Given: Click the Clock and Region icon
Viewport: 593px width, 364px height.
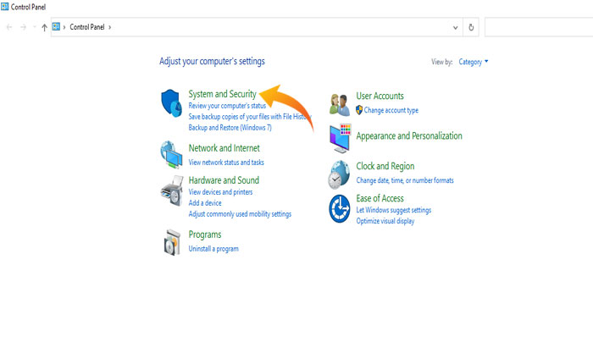Looking at the screenshot, I should (x=339, y=174).
